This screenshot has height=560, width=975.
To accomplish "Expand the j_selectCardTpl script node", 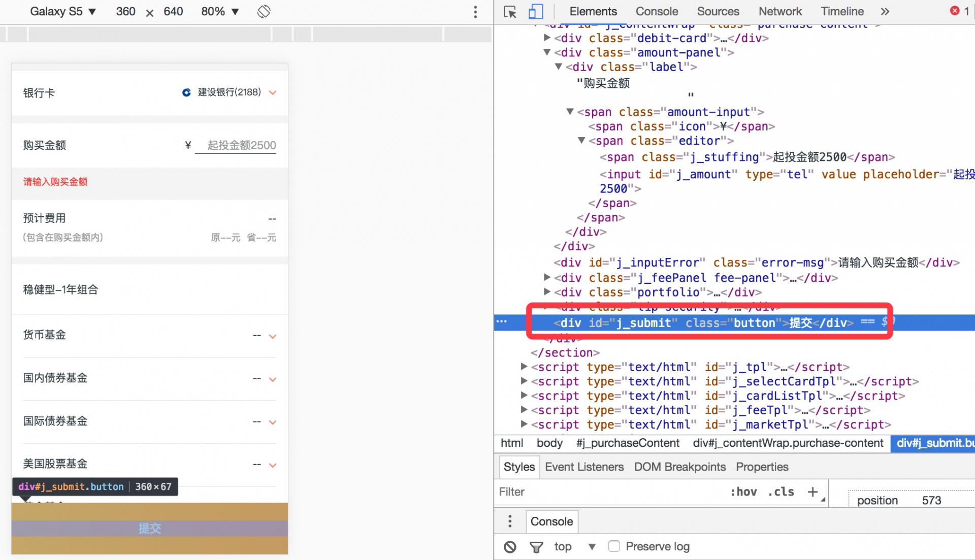I will pos(524,381).
